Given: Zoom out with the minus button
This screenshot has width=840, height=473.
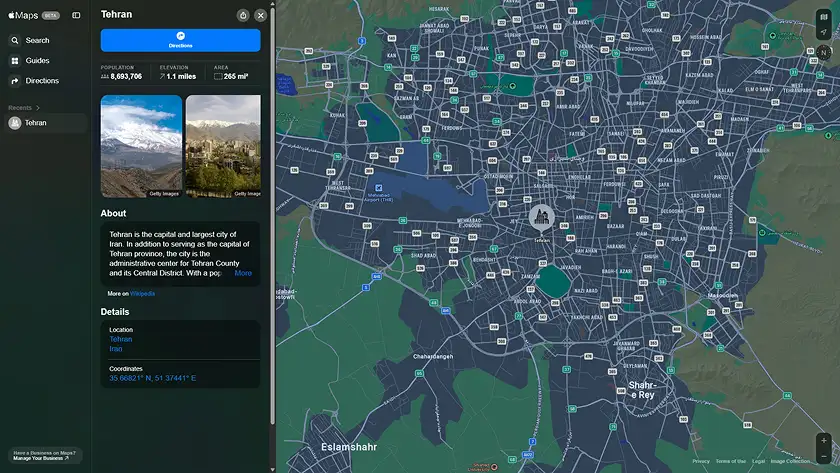Looking at the screenshot, I should [x=824, y=456].
